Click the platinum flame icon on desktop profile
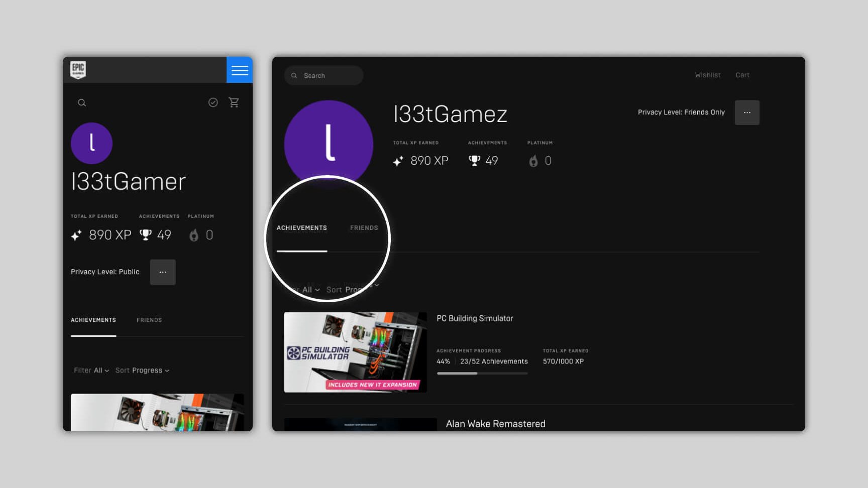Image resolution: width=868 pixels, height=488 pixels. [533, 161]
